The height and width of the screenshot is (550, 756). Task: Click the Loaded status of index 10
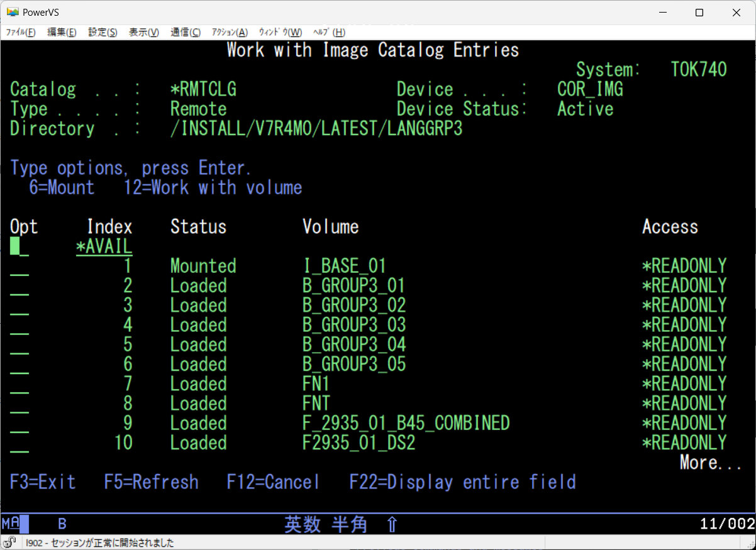click(198, 443)
